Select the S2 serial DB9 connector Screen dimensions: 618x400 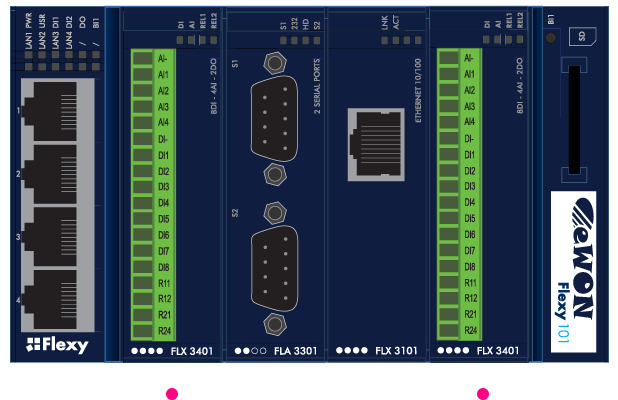pos(275,268)
